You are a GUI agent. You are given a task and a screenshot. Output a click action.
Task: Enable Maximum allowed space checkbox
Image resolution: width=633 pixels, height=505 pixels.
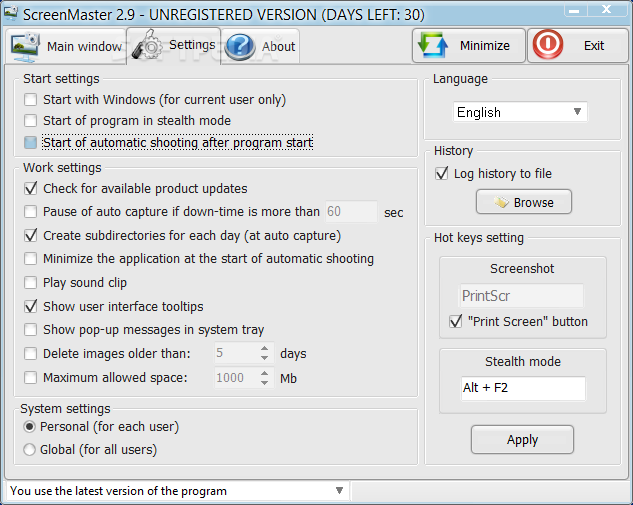tap(30, 377)
